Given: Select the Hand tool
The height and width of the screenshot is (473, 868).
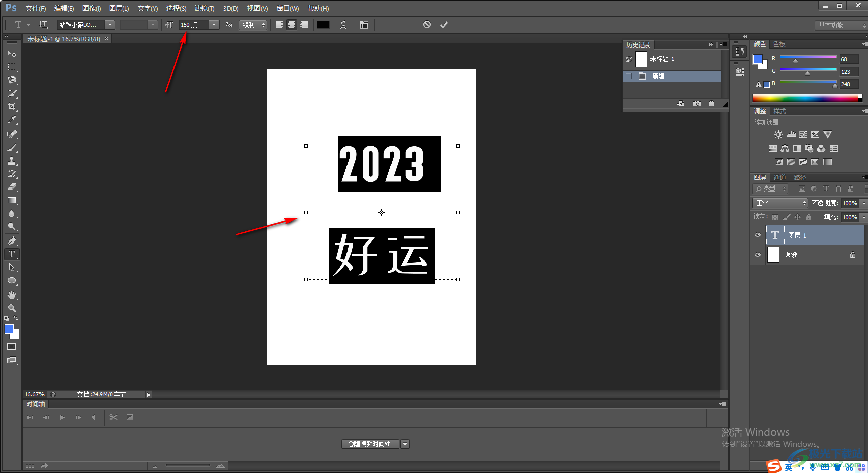Looking at the screenshot, I should [x=12, y=295].
